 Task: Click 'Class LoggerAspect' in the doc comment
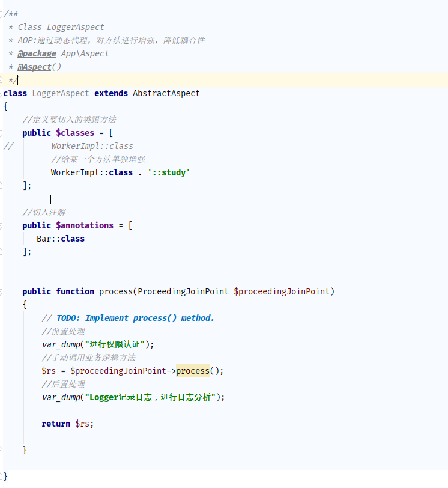61,27
